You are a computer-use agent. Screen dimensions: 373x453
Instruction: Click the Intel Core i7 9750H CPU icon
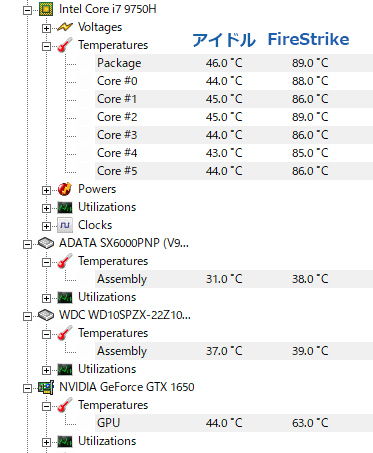[x=46, y=9]
